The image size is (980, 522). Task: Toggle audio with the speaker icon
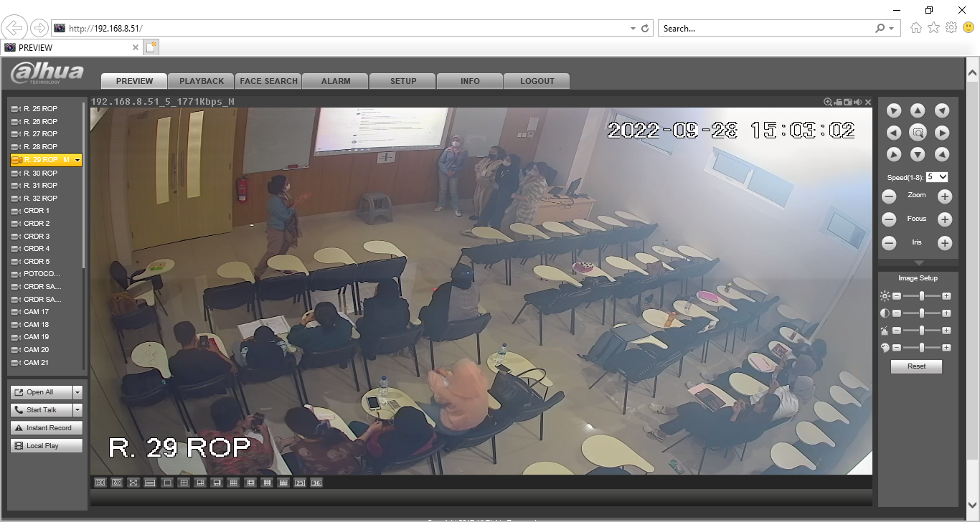[x=858, y=102]
